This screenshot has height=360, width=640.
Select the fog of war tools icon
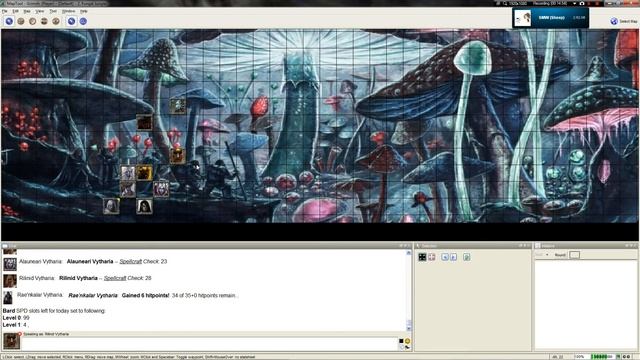[x=44, y=21]
